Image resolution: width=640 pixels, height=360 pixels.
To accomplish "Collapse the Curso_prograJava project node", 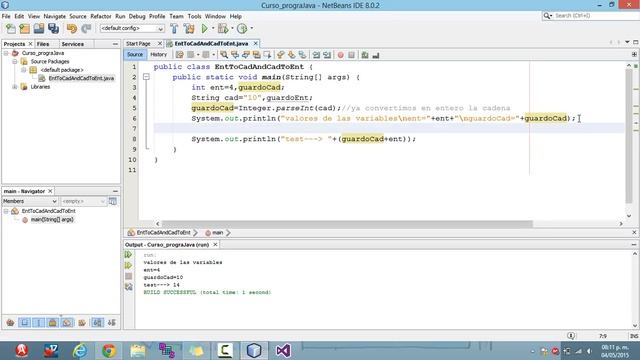I will pos(6,53).
